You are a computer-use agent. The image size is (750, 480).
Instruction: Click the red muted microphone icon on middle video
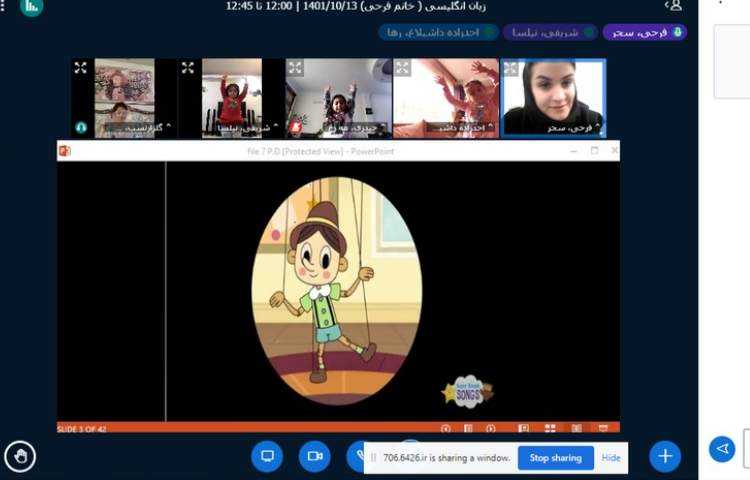pos(295,128)
